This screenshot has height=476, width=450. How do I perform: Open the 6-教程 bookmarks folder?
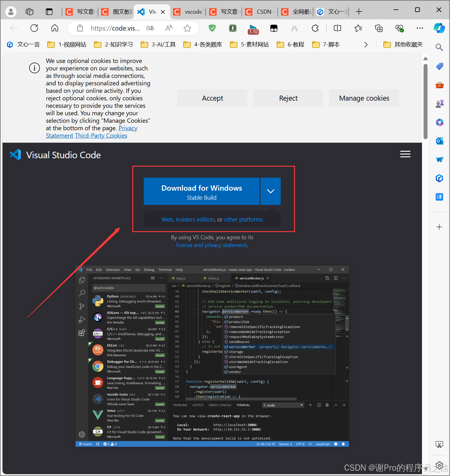(x=290, y=45)
